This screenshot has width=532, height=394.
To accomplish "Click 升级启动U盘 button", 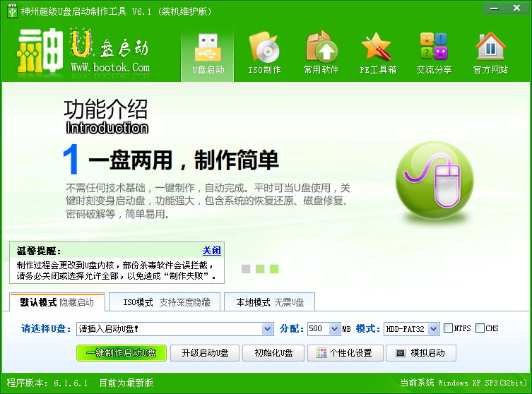I will (205, 353).
